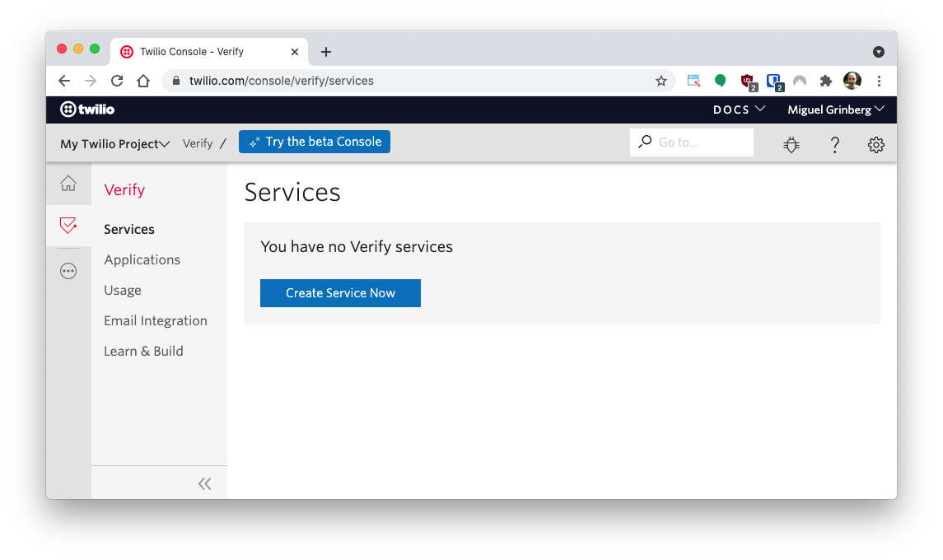Click the browser address bar URL
This screenshot has height=560, width=943.
[282, 82]
